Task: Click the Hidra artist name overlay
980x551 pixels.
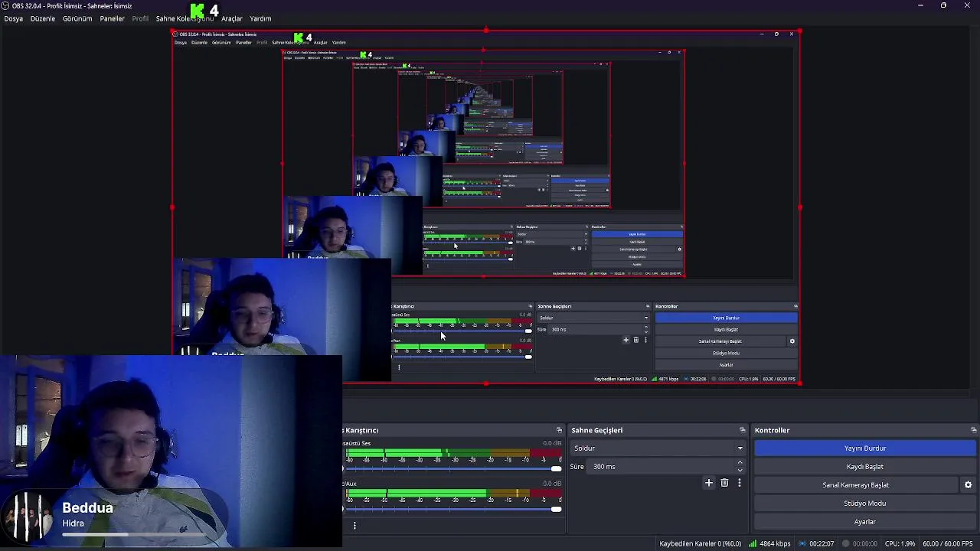Action: point(73,523)
